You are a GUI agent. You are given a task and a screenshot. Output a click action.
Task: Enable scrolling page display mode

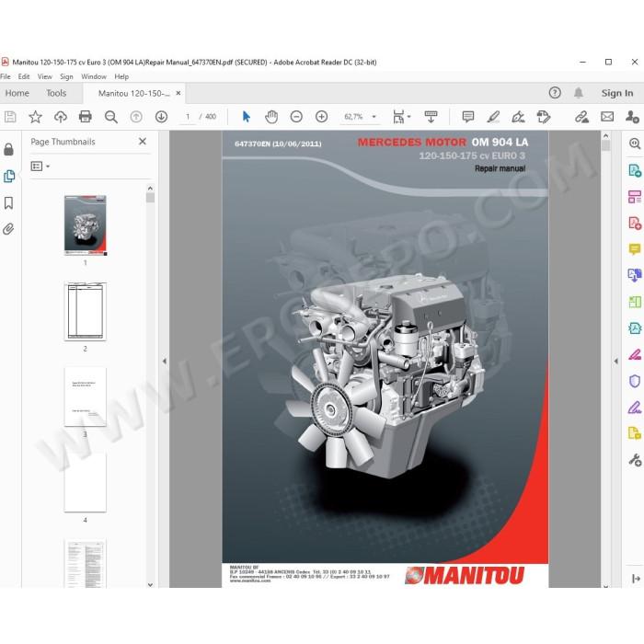click(431, 117)
